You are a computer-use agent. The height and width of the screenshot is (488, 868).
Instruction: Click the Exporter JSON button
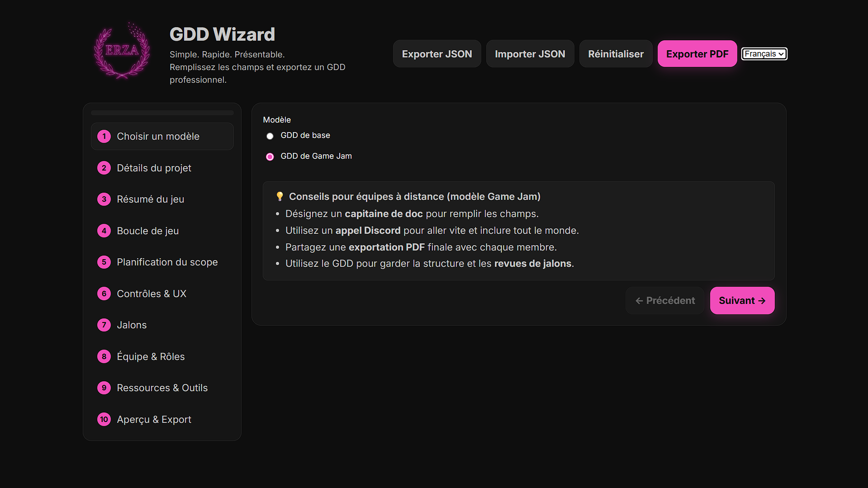pos(436,54)
